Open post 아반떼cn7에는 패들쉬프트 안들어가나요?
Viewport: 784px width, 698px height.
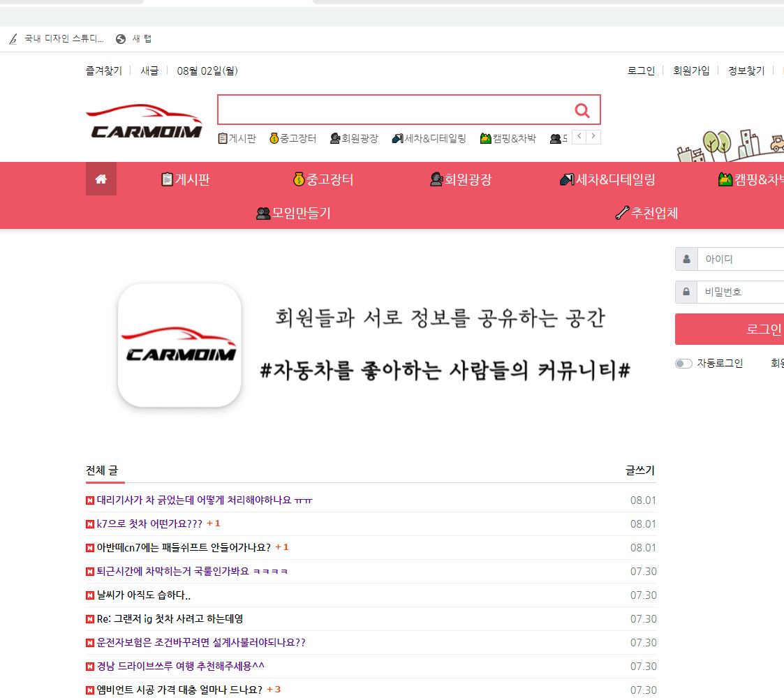tap(184, 547)
